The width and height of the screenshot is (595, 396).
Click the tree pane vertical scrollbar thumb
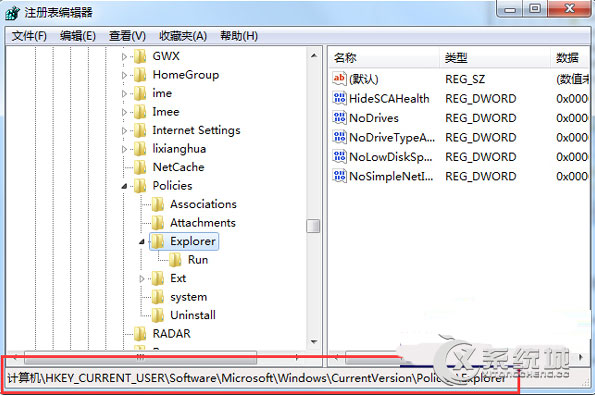[x=313, y=226]
